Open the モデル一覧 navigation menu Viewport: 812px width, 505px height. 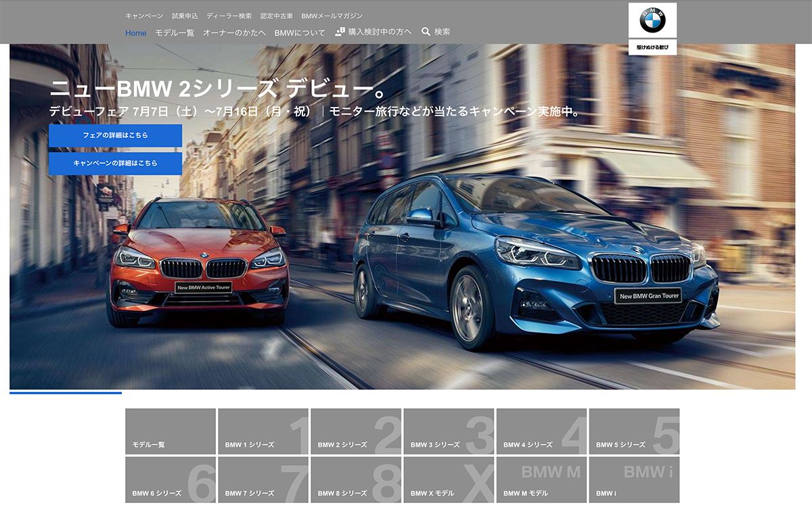[x=175, y=33]
